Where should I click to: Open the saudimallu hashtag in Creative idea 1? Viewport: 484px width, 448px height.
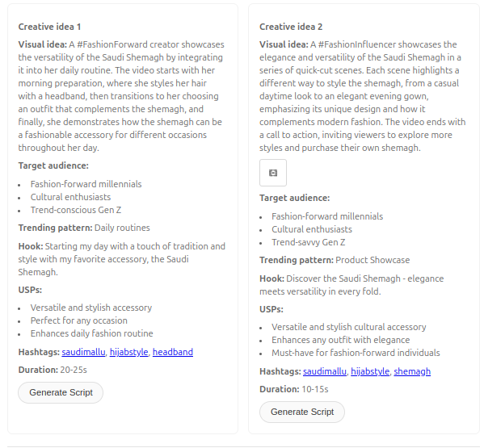tap(83, 352)
